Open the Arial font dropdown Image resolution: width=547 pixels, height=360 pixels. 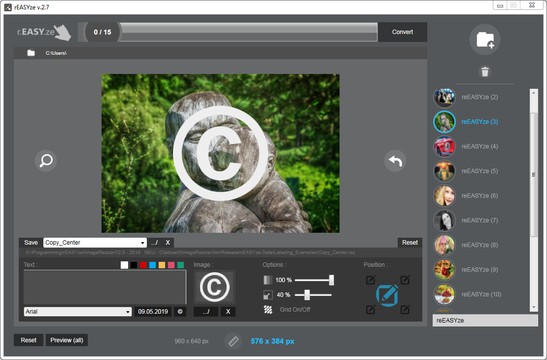pyautogui.click(x=128, y=312)
